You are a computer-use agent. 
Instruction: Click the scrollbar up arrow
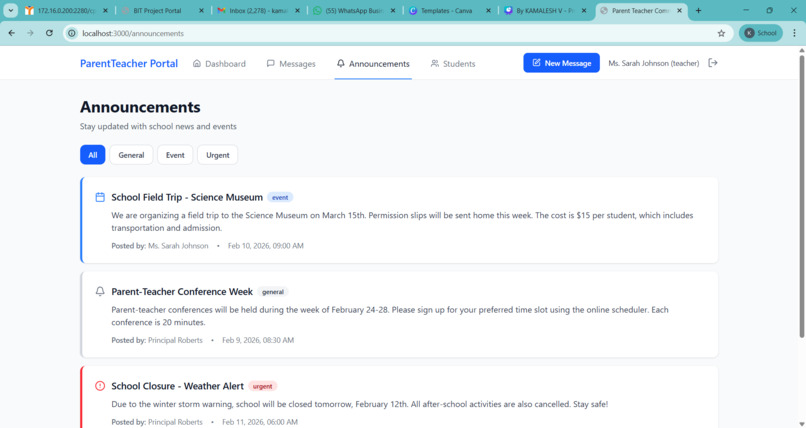[801, 50]
